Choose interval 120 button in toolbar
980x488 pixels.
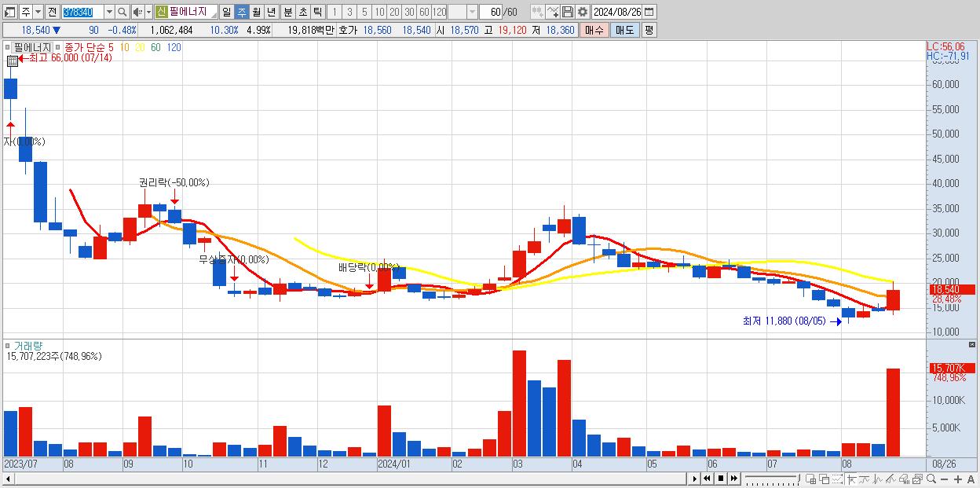[x=439, y=12]
